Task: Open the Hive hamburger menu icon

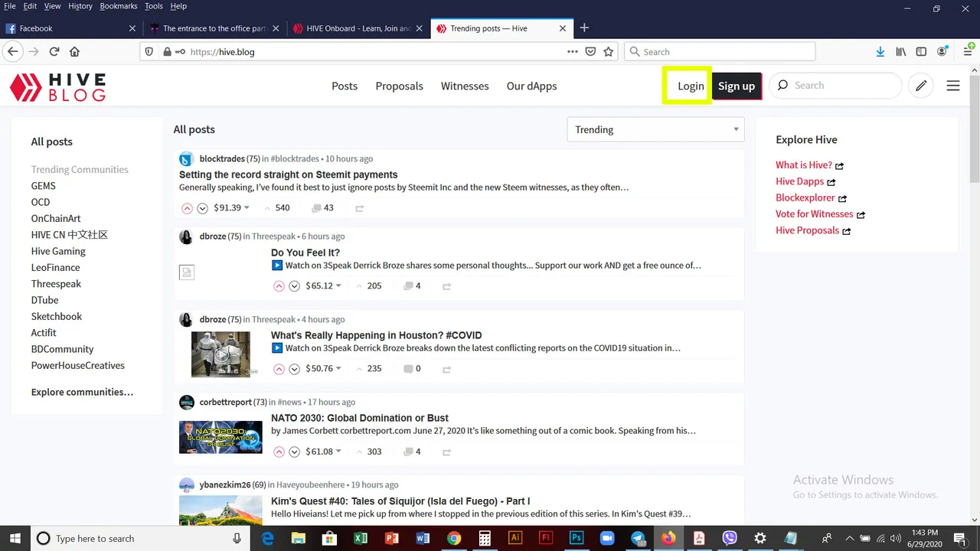Action: tap(953, 86)
